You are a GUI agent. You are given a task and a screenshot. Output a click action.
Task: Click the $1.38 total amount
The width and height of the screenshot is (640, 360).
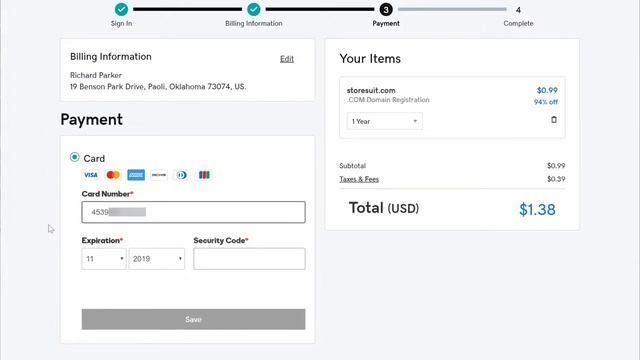(x=537, y=209)
